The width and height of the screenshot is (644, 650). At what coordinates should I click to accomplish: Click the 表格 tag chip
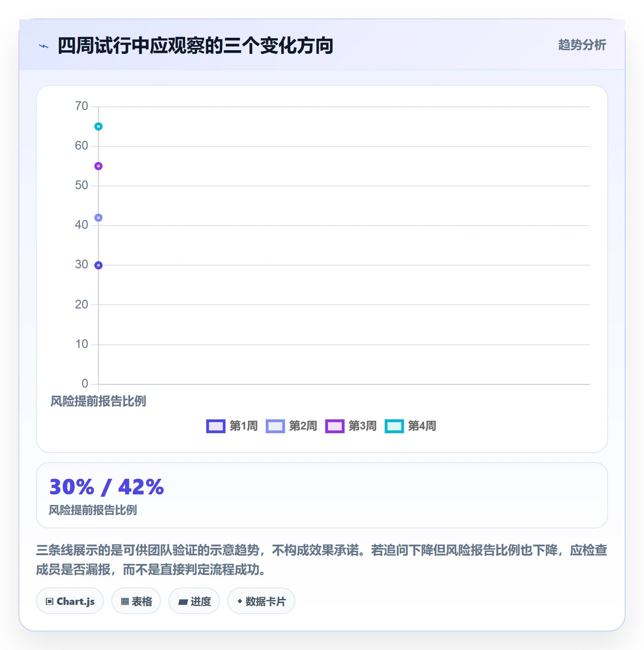(136, 601)
